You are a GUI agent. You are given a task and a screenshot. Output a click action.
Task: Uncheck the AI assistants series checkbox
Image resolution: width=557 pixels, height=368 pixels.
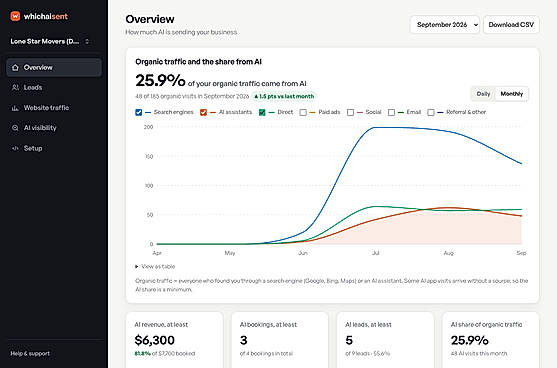[x=203, y=112]
